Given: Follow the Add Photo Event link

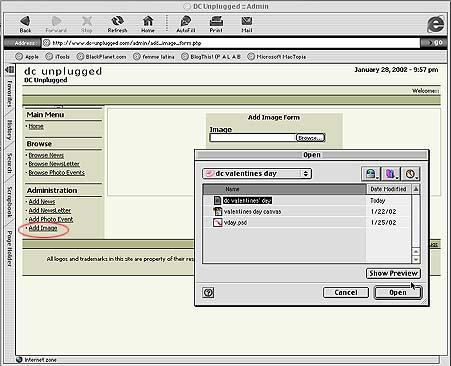Looking at the screenshot, I should pos(51,219).
